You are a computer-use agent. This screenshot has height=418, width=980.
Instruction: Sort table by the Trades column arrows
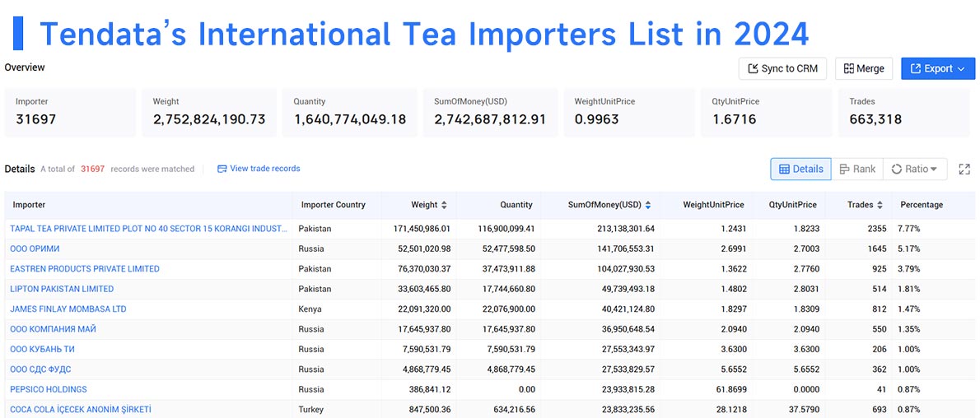point(880,205)
